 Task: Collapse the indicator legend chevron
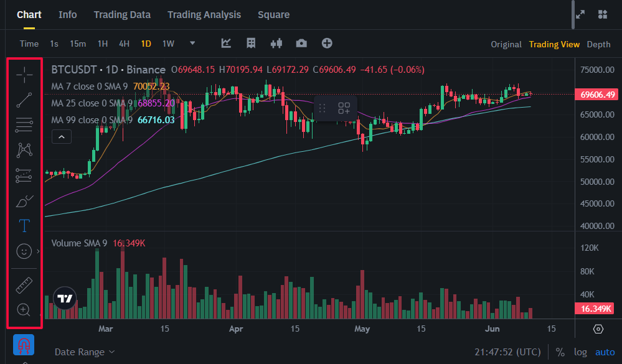[x=62, y=137]
